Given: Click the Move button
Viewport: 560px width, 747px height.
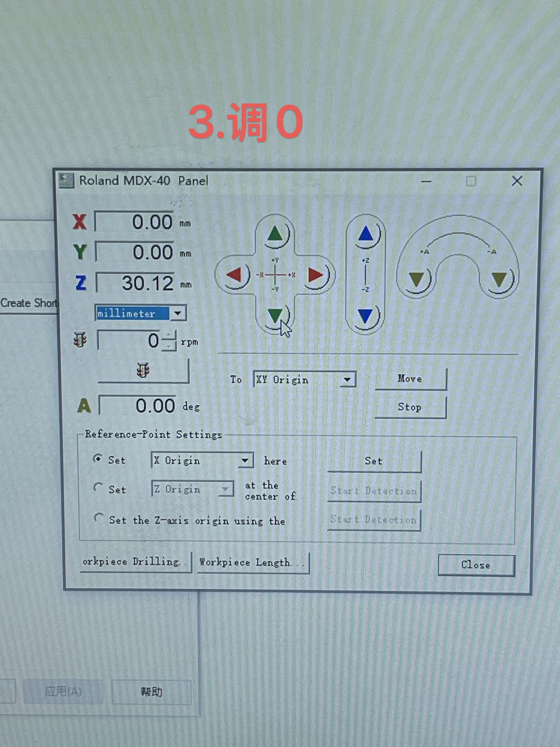Looking at the screenshot, I should point(410,379).
